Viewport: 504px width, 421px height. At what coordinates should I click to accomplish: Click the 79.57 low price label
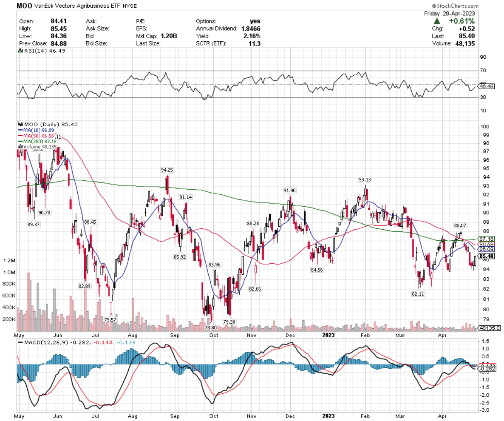pyautogui.click(x=110, y=320)
